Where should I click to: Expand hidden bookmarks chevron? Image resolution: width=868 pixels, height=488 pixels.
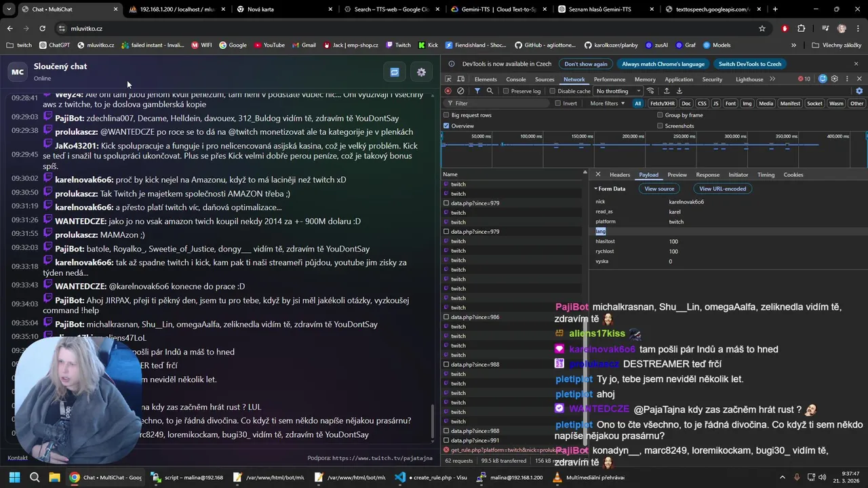[x=793, y=45]
